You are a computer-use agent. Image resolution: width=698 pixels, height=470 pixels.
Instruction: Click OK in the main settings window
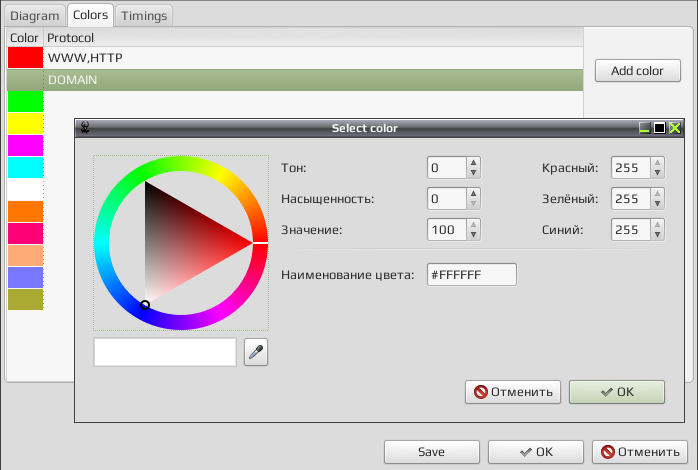pyautogui.click(x=536, y=452)
